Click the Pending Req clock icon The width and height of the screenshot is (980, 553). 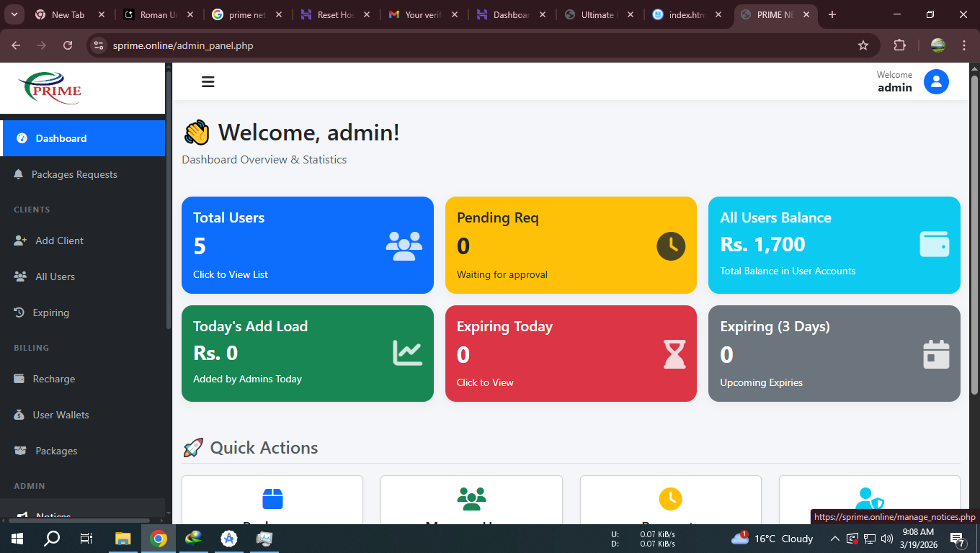[670, 246]
